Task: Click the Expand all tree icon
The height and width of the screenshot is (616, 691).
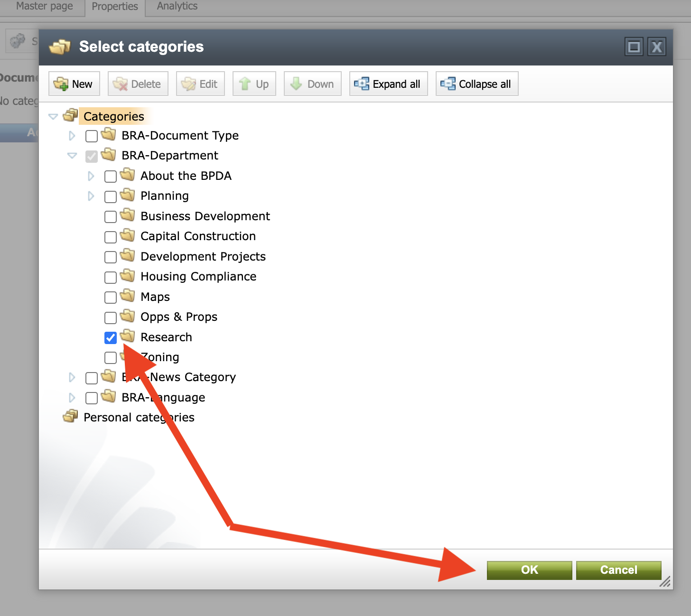Action: 362,84
